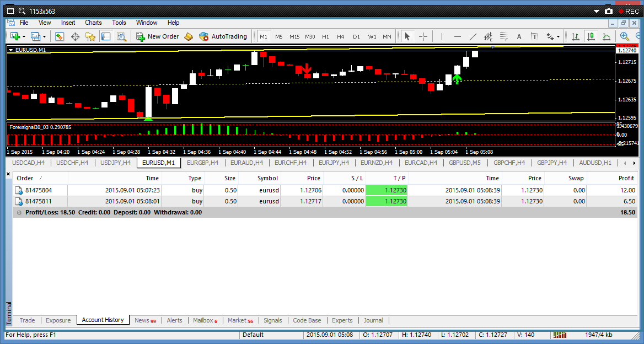Click the icon of order 81475804
The height and width of the screenshot is (344, 644).
point(19,191)
